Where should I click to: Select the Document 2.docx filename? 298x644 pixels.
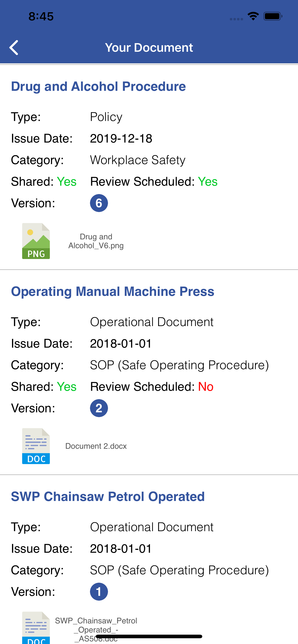click(96, 446)
